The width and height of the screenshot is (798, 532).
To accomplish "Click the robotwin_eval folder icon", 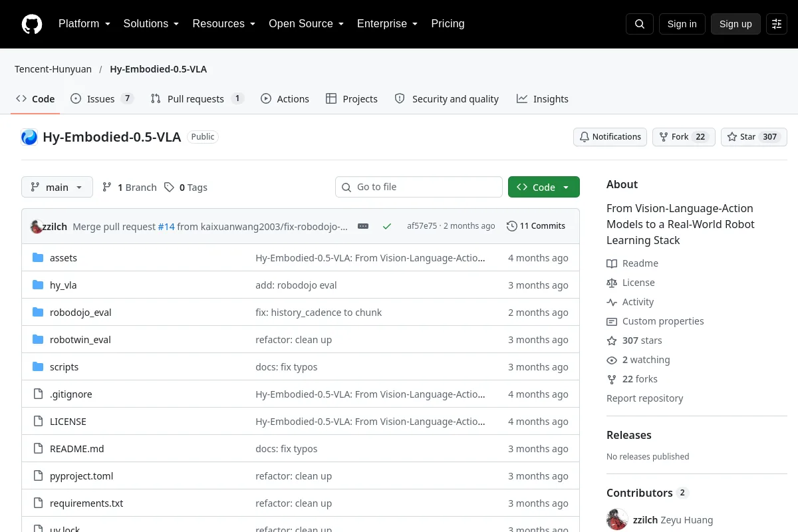I will 38,340.
